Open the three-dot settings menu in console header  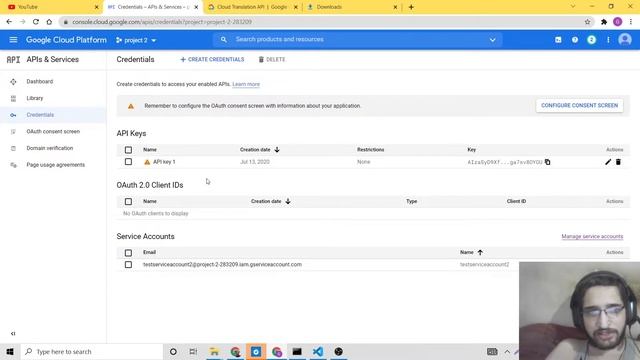pos(608,40)
